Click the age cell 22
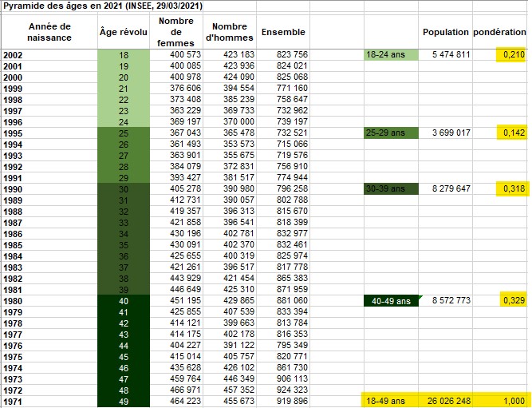The height and width of the screenshot is (408, 532). click(124, 100)
